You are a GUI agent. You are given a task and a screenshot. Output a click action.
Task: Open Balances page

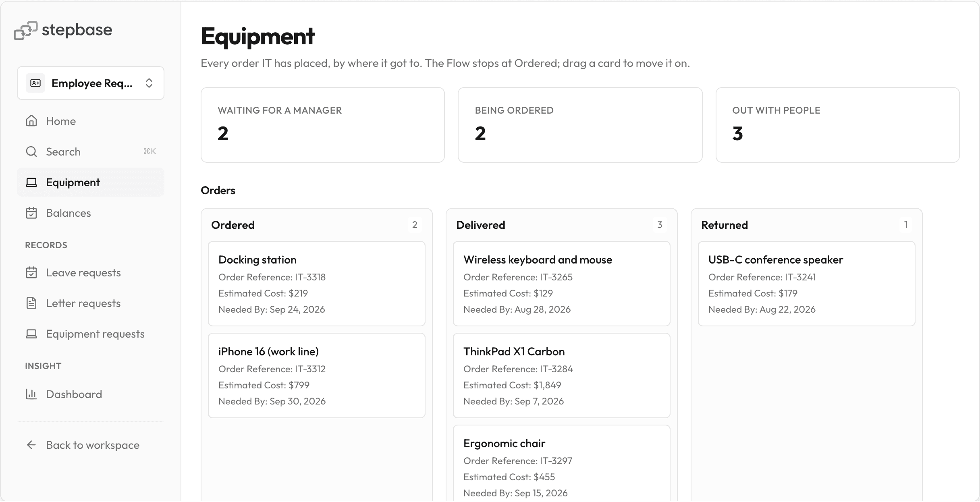click(91, 213)
